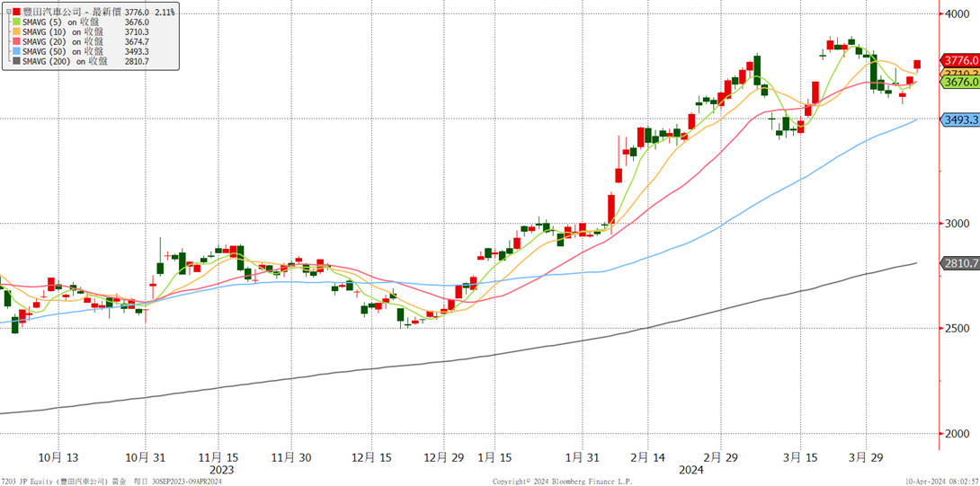
Task: Click the 11月 15 date axis label
Action: [218, 458]
